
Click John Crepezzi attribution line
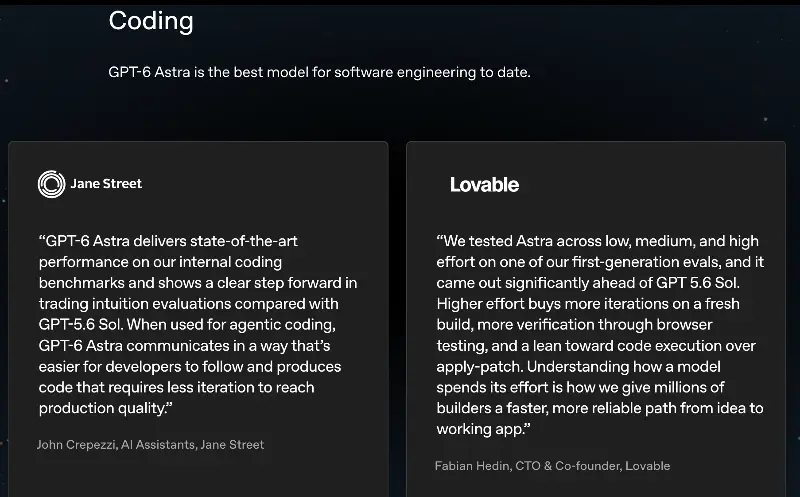tap(151, 444)
